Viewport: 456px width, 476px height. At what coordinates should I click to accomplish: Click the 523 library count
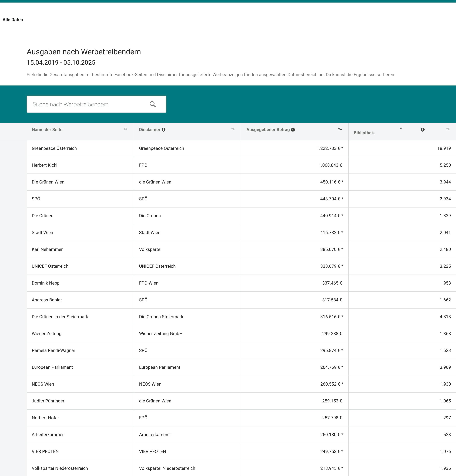coord(447,435)
